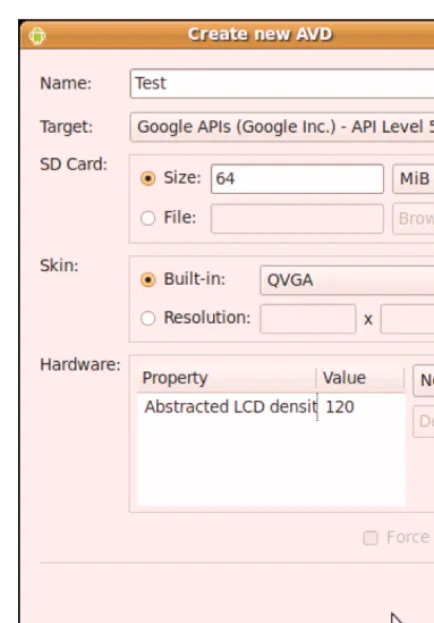Click the Create new AVD title bar
Viewport: 434px width, 623px height.
pyautogui.click(x=227, y=35)
